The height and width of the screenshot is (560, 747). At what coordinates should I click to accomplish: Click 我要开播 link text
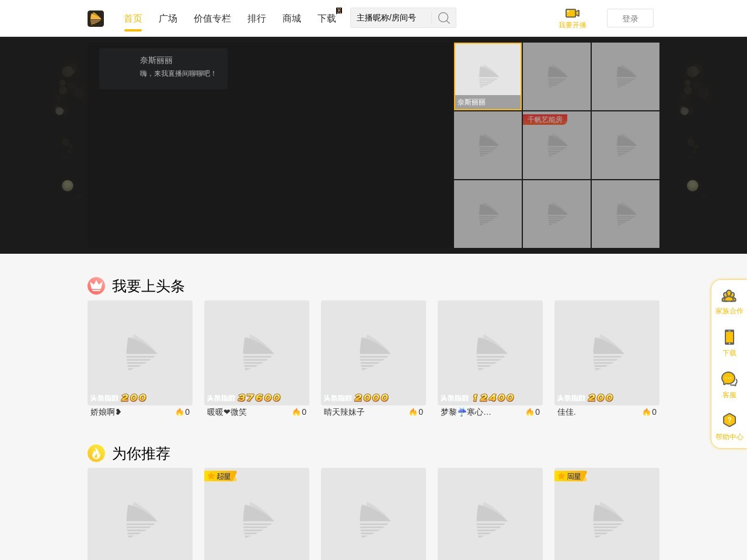tap(573, 25)
